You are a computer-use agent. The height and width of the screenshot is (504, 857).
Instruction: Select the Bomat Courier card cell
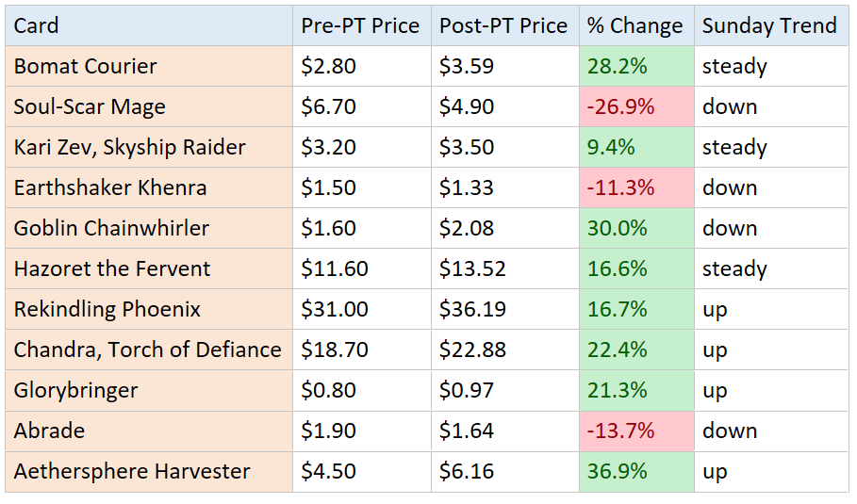(x=148, y=67)
